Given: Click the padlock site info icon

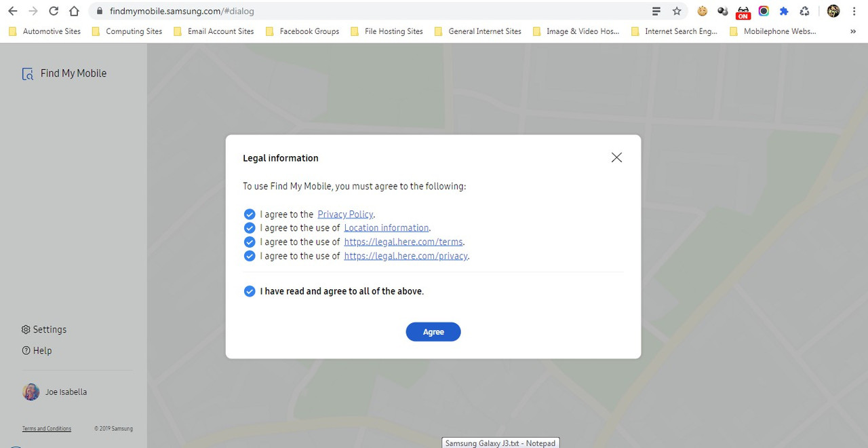Looking at the screenshot, I should (x=99, y=11).
